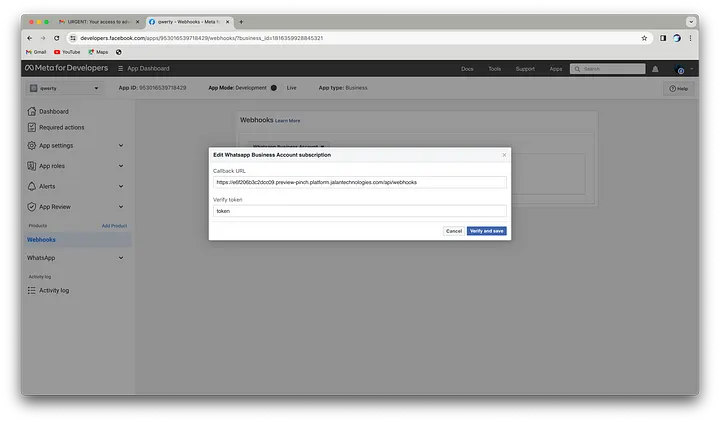This screenshot has height=423, width=720.
Task: Open Apps in top navigation
Action: pyautogui.click(x=556, y=69)
